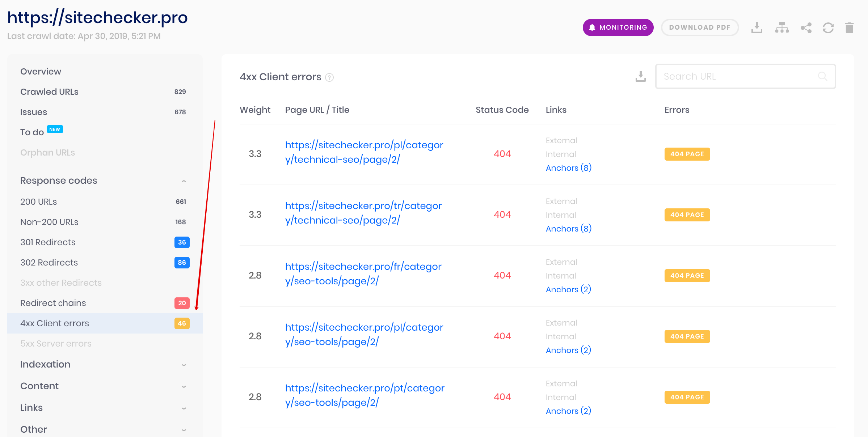Click the Weight column header
This screenshot has height=437, width=868.
255,110
